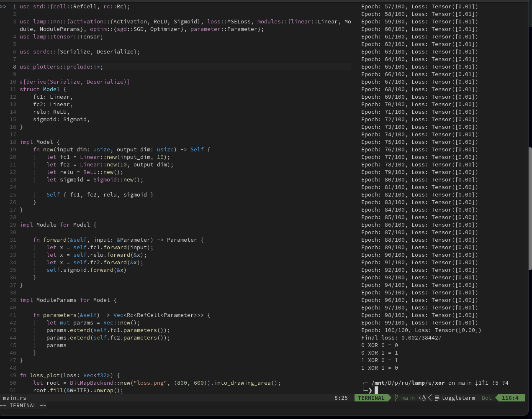Click 'let relu = ReLU::new();' line
Image resolution: width=532 pixels, height=419 pixels.
tap(85, 172)
